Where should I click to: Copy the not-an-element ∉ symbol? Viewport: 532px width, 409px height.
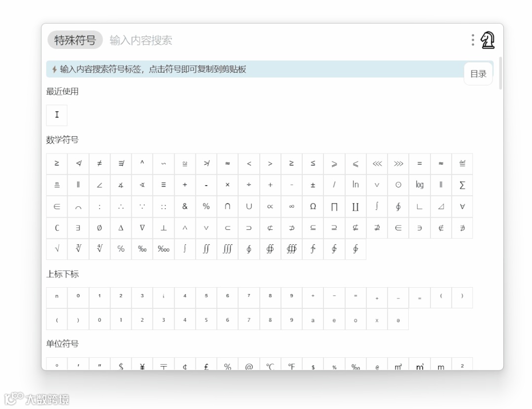(x=441, y=228)
